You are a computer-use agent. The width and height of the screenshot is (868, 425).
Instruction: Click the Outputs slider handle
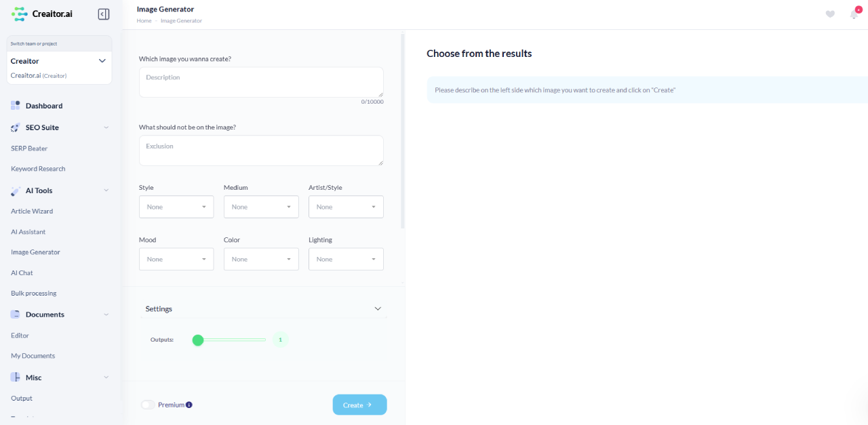(x=198, y=340)
